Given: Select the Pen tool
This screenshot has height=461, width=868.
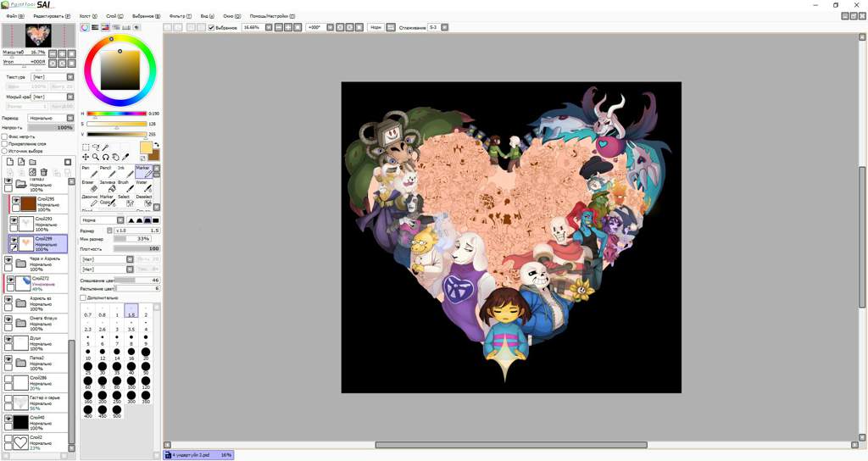Looking at the screenshot, I should (88, 171).
